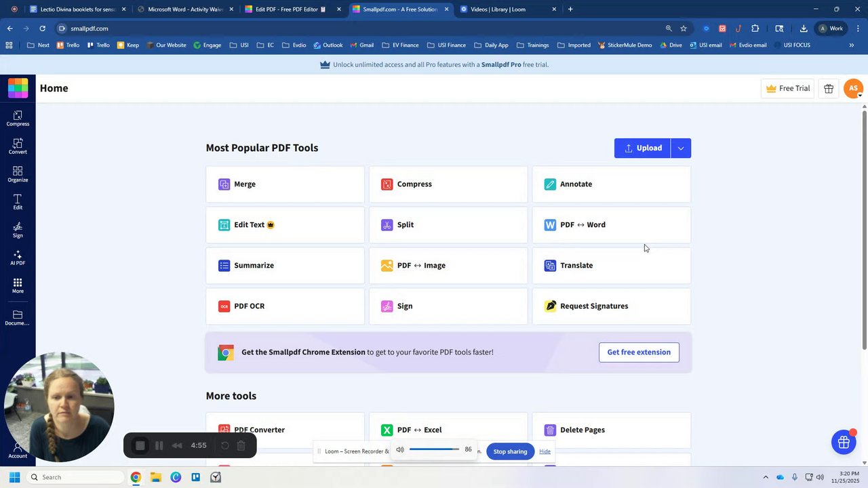Expand the Upload dropdown arrow
The image size is (868, 488).
[x=681, y=148]
